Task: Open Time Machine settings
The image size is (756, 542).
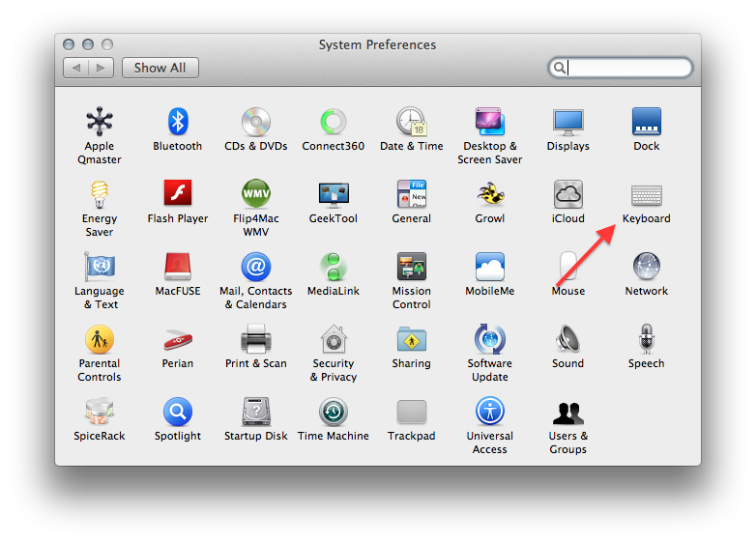Action: 334,412
